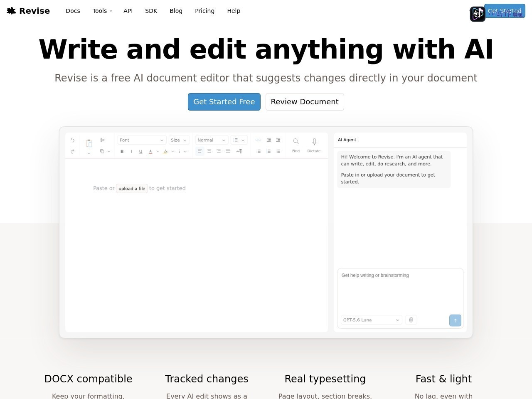Start Dictate with the microphone icon
Viewport: 532px width, 399px height.
(x=314, y=145)
